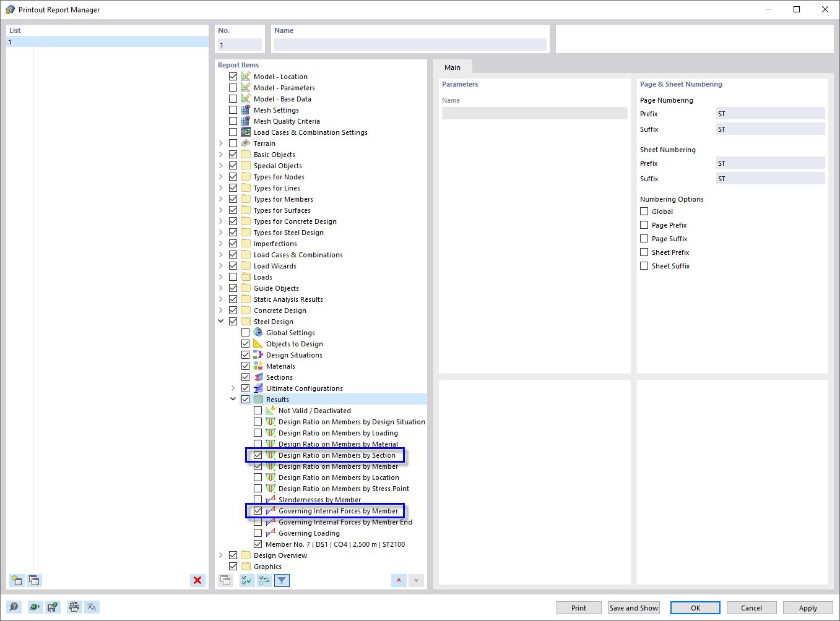
Task: Tick the Page Prefix checkbox
Action: (644, 225)
